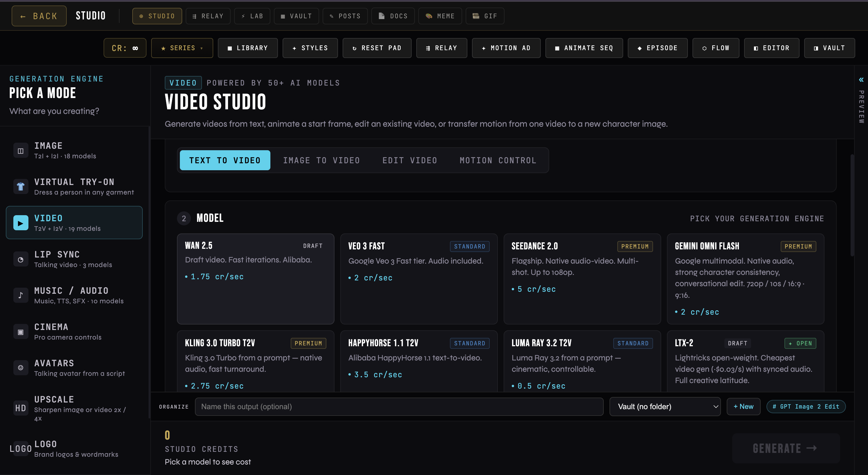Choose the Seedance 2.0 model card
This screenshot has width=868, height=475.
pos(582,279)
